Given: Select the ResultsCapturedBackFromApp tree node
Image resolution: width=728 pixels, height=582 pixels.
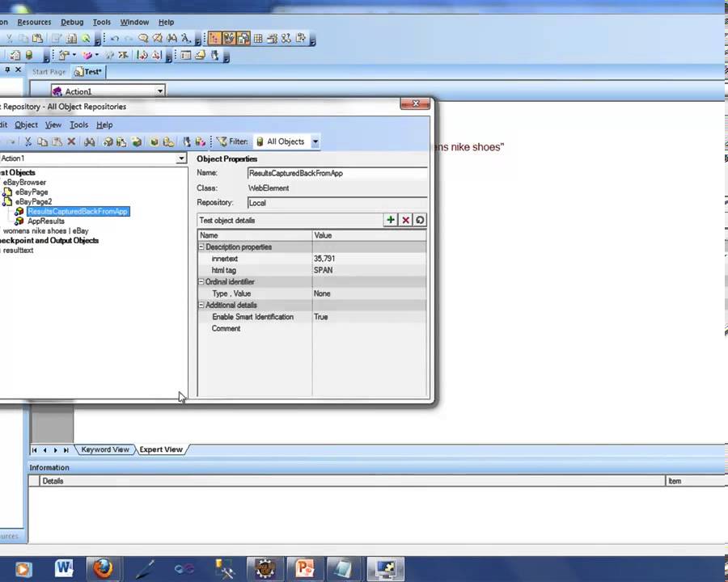Looking at the screenshot, I should point(78,211).
